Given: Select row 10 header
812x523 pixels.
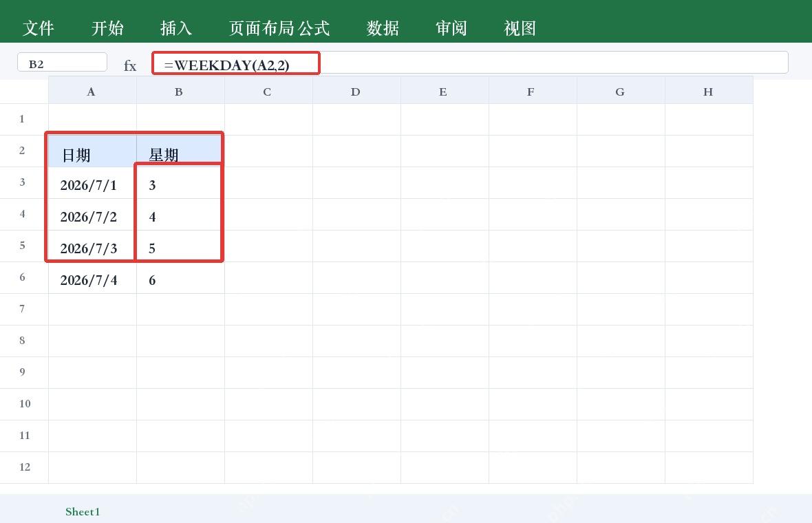Looking at the screenshot, I should pyautogui.click(x=24, y=404).
